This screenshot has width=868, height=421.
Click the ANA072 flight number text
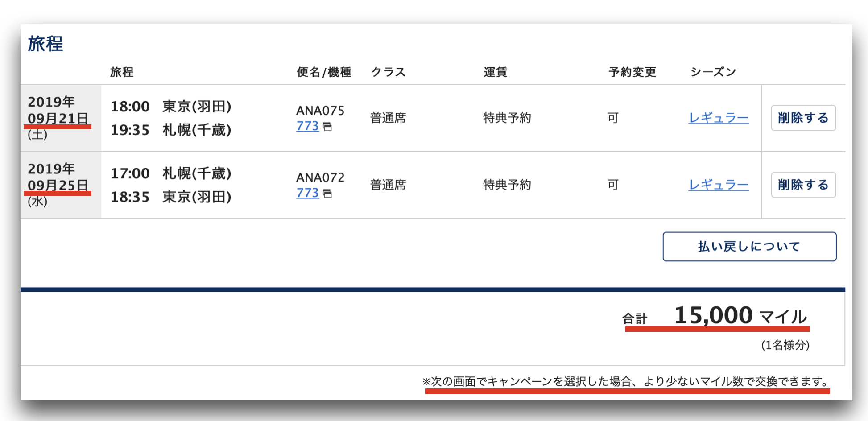320,177
